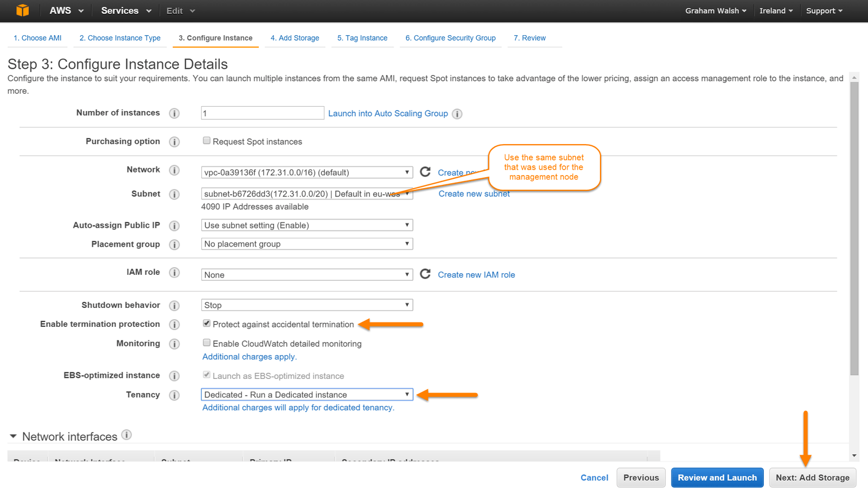Image resolution: width=868 pixels, height=496 pixels.
Task: Click info icon next to Number of instances
Action: (x=174, y=113)
